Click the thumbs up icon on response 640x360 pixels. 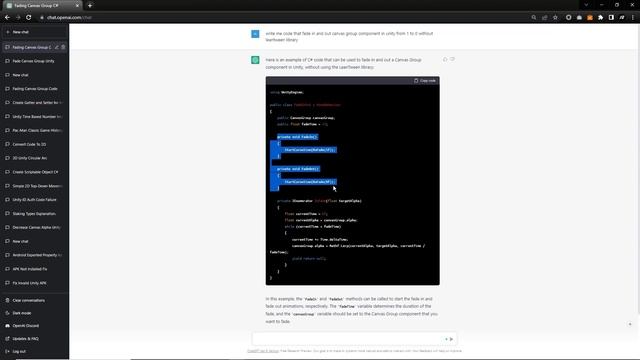click(445, 60)
